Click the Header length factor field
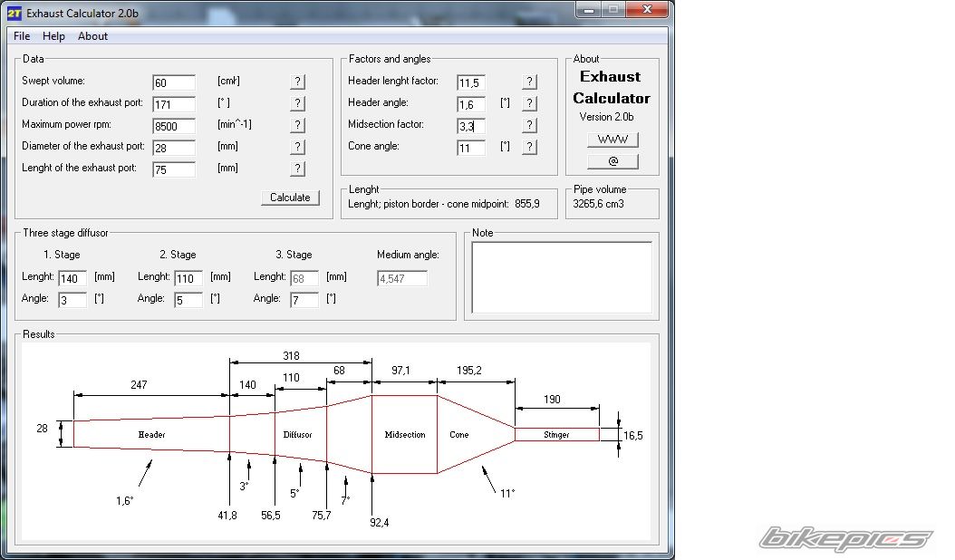The width and height of the screenshot is (955, 560). (471, 82)
